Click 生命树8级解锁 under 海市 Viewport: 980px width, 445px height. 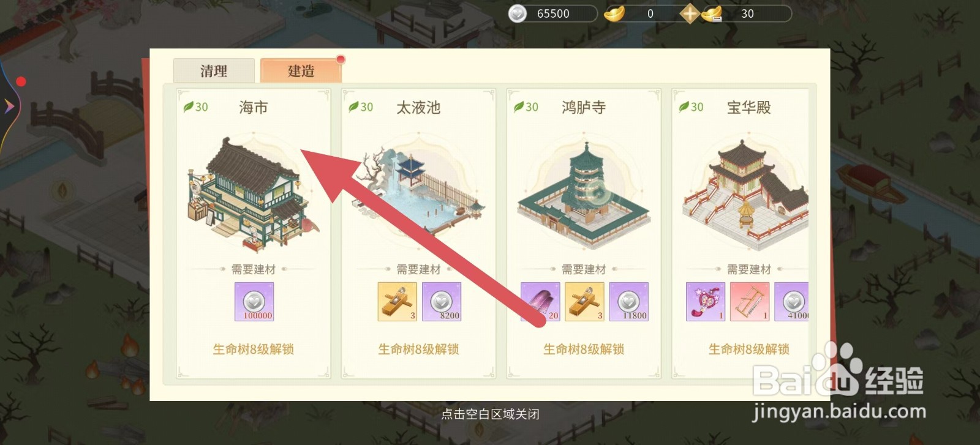[254, 349]
